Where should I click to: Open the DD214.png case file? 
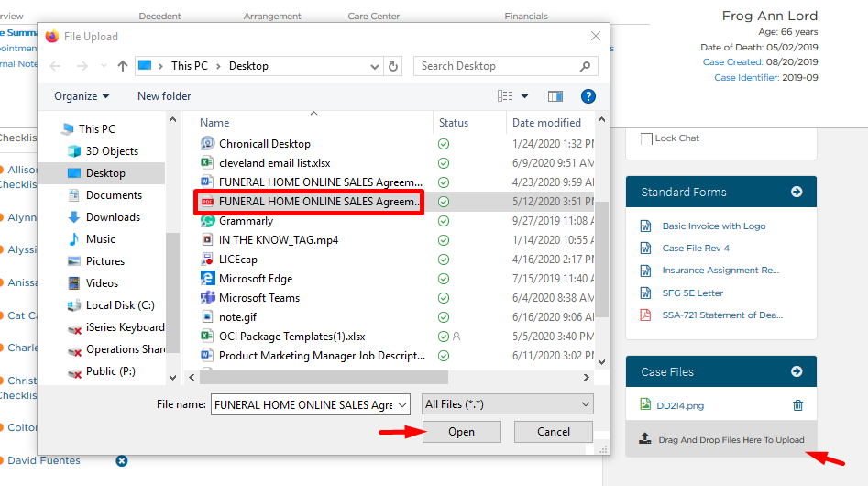click(x=680, y=405)
